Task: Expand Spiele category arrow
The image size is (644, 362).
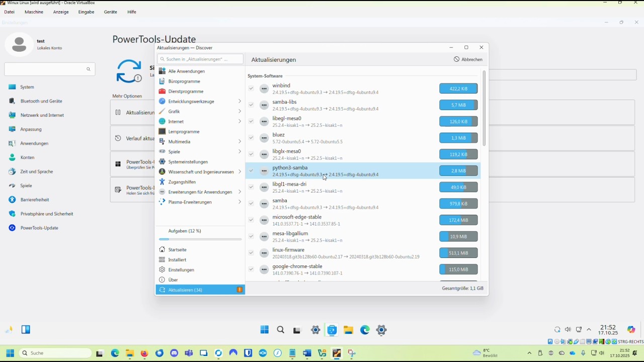Action: pos(239,151)
